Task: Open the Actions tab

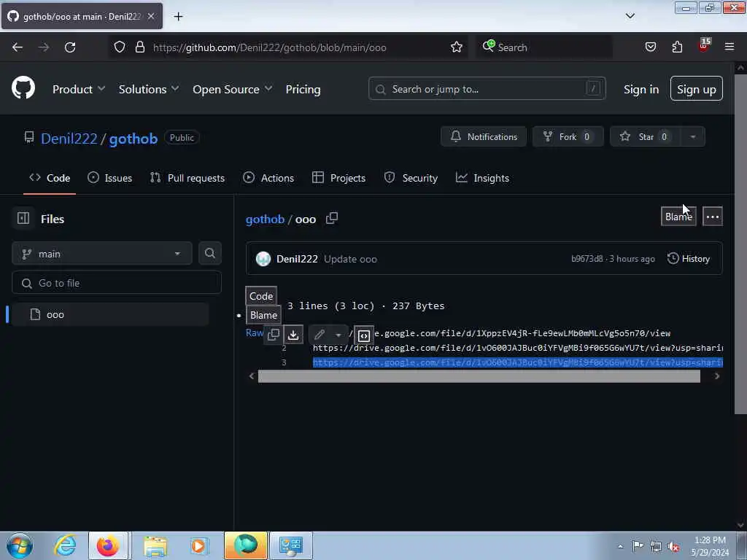Action: click(x=268, y=178)
